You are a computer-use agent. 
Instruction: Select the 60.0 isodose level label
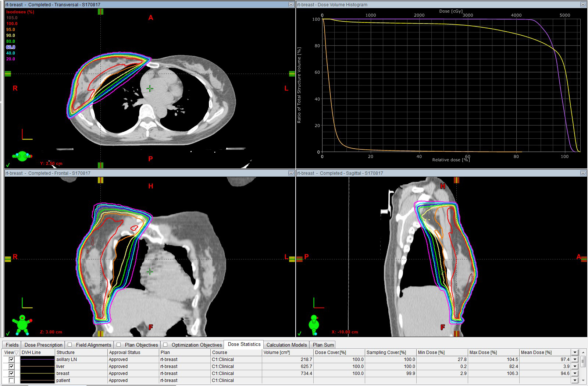click(x=11, y=47)
